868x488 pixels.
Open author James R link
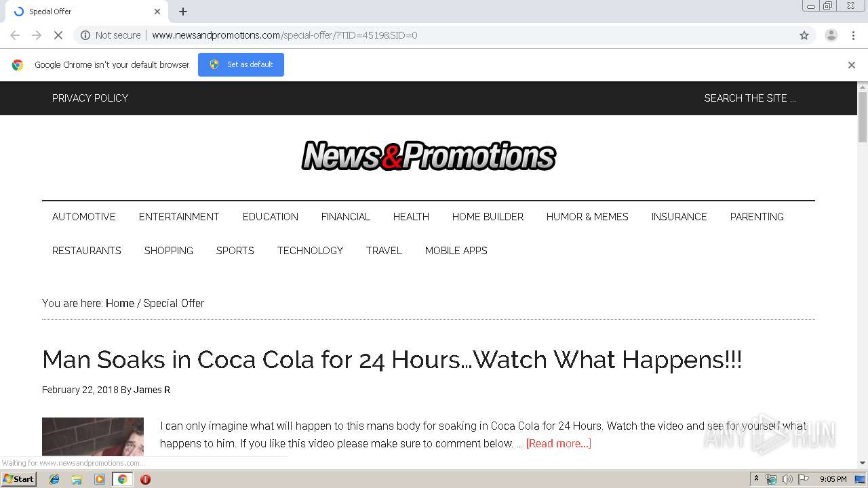152,390
